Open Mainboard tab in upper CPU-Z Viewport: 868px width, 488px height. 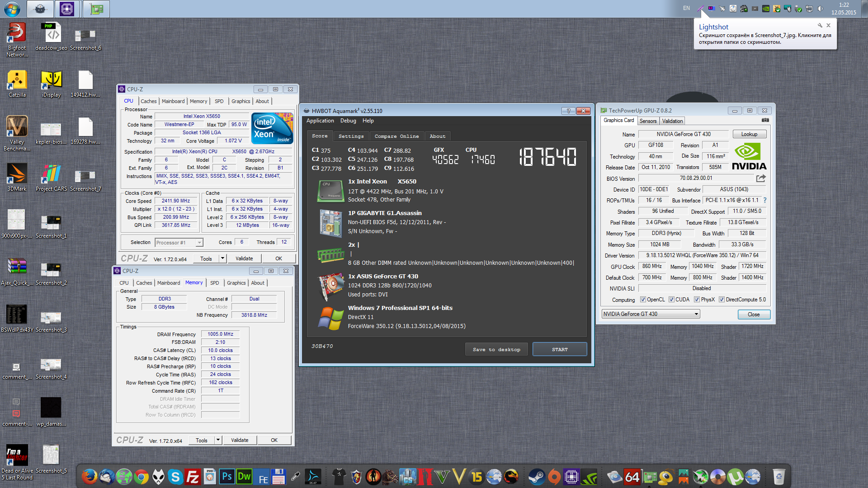click(x=173, y=101)
